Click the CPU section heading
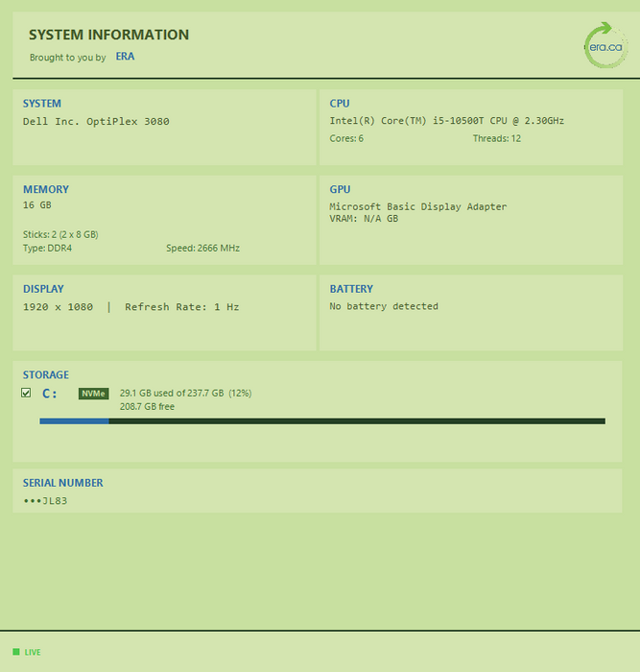 click(340, 104)
